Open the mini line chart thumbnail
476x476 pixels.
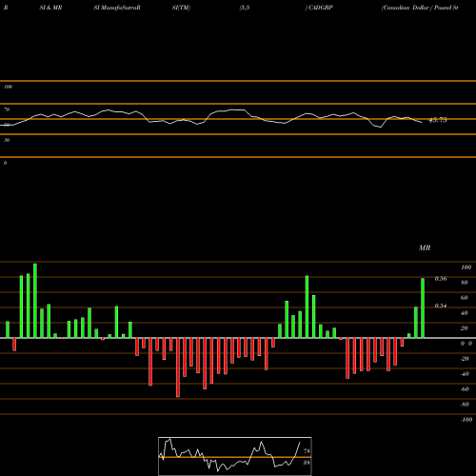[235, 456]
